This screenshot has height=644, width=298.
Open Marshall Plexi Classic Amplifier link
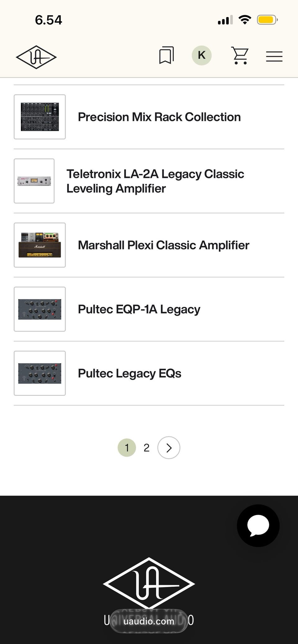tap(164, 245)
